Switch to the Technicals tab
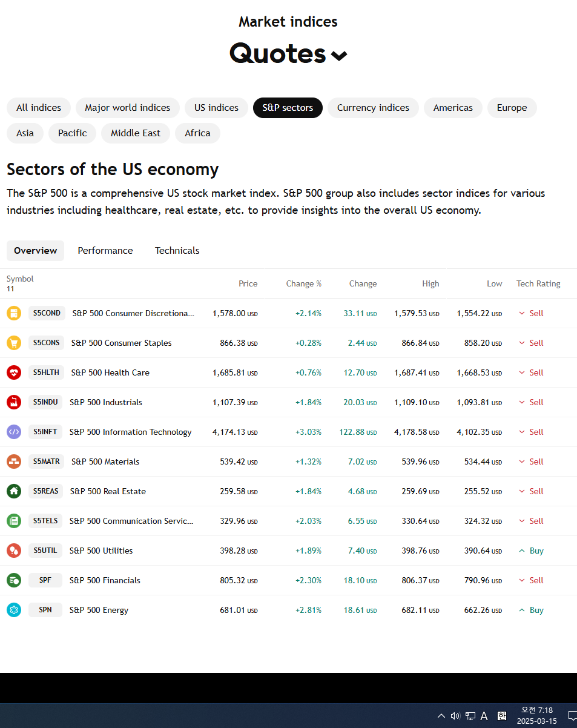The image size is (577, 728). point(177,251)
